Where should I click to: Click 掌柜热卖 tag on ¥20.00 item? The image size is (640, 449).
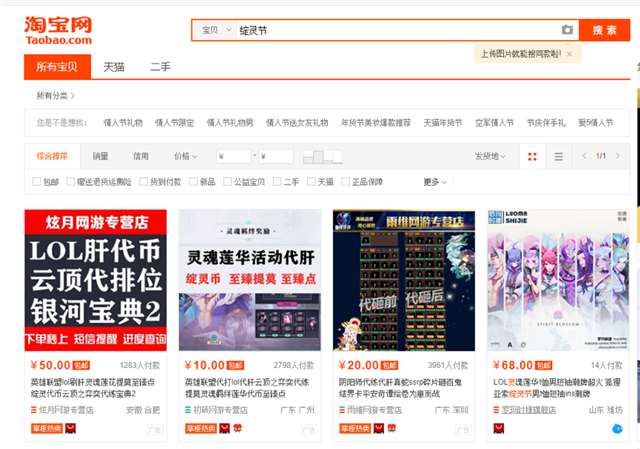356,428
